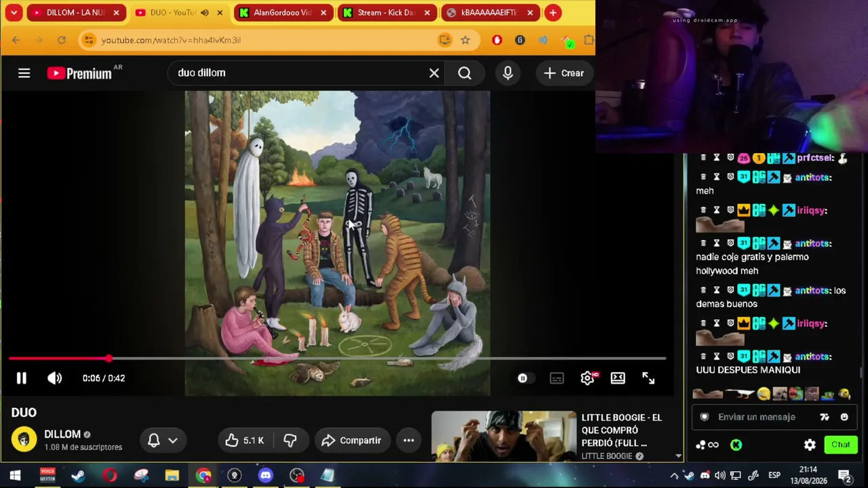
Task: Click the Crear button
Action: point(564,73)
